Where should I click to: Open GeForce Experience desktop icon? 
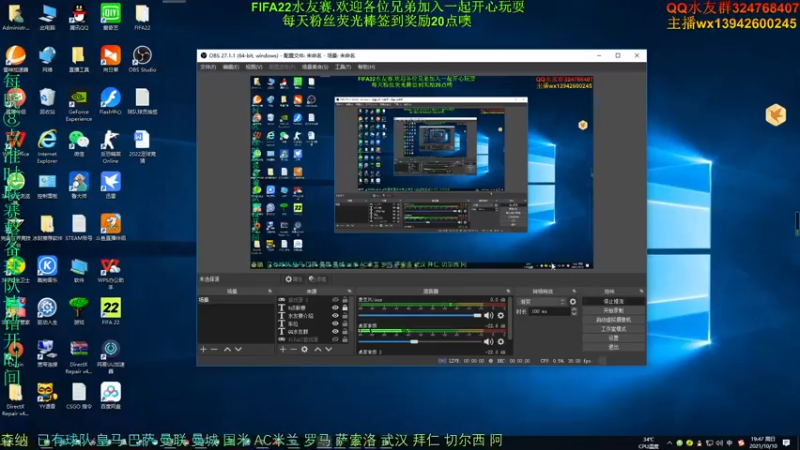[79, 105]
